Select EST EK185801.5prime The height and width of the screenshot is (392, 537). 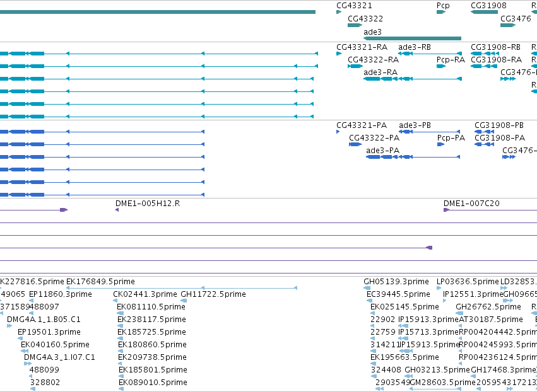tap(153, 370)
